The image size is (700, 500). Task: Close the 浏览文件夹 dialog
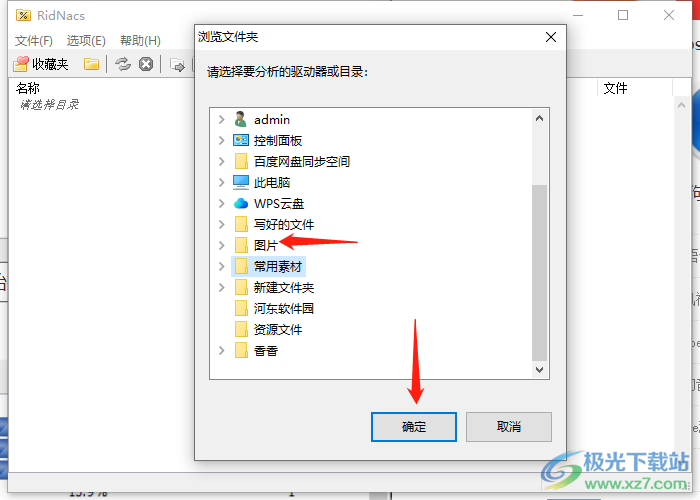[x=551, y=37]
